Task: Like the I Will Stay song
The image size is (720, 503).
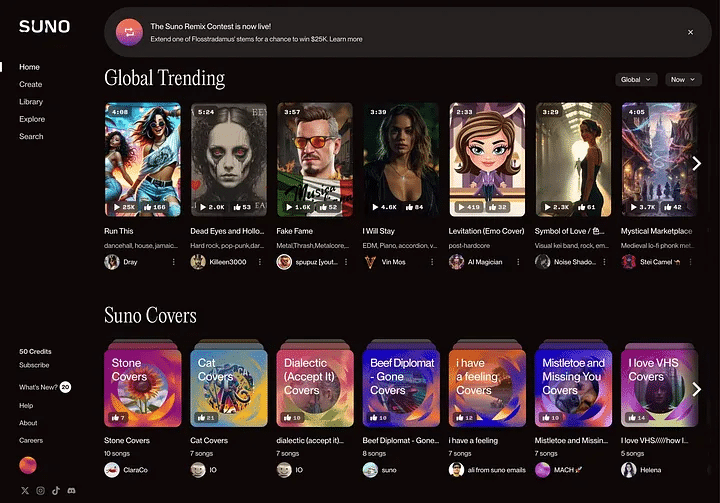Action: click(x=414, y=207)
